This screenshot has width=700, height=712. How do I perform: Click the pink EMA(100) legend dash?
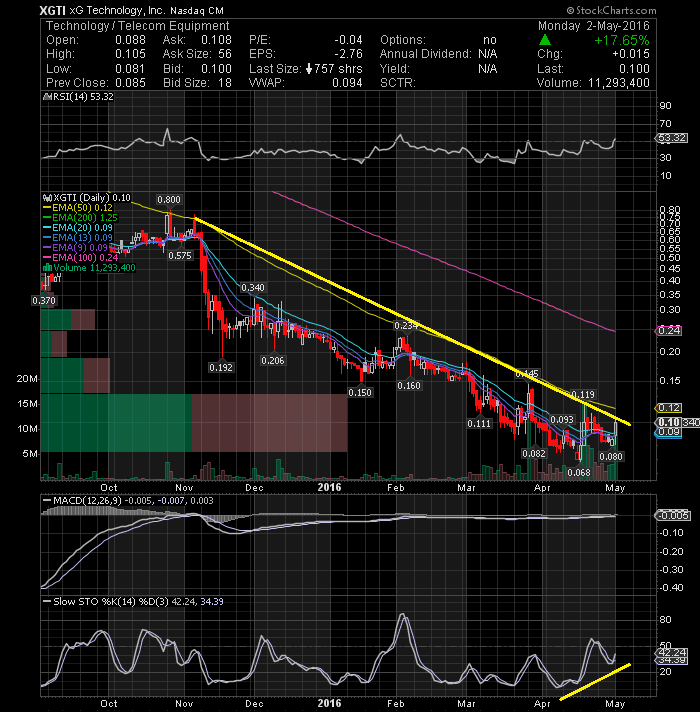coord(47,257)
